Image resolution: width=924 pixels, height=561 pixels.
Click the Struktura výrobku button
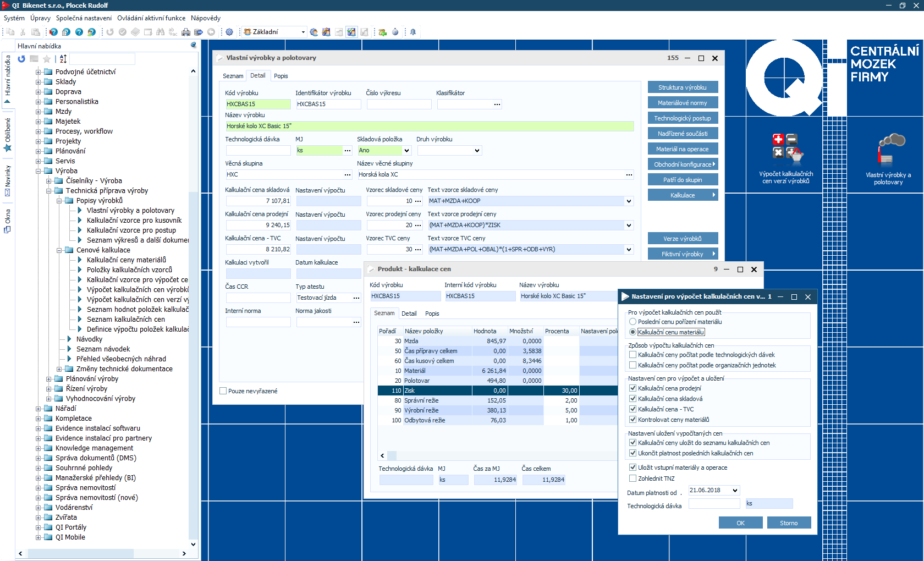[682, 87]
